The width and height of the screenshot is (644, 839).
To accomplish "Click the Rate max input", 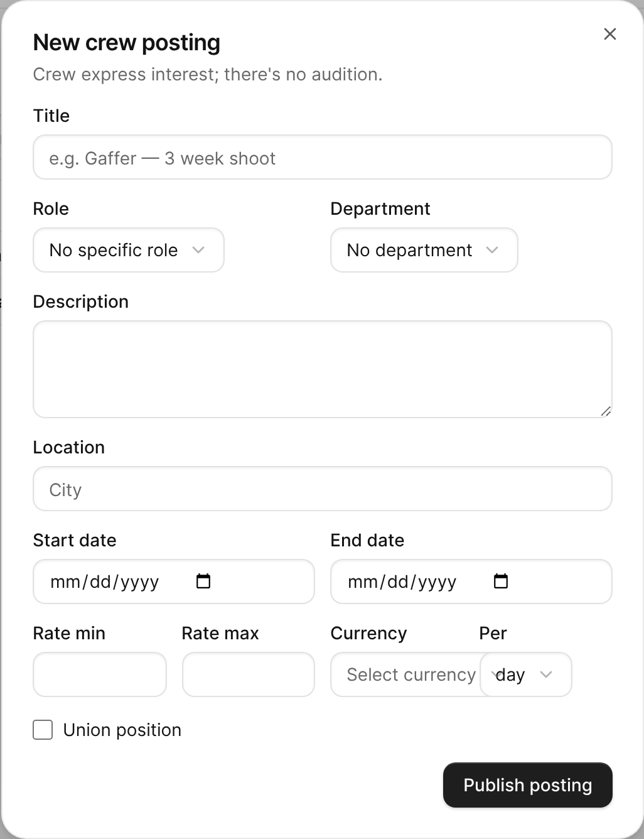I will pos(248,674).
